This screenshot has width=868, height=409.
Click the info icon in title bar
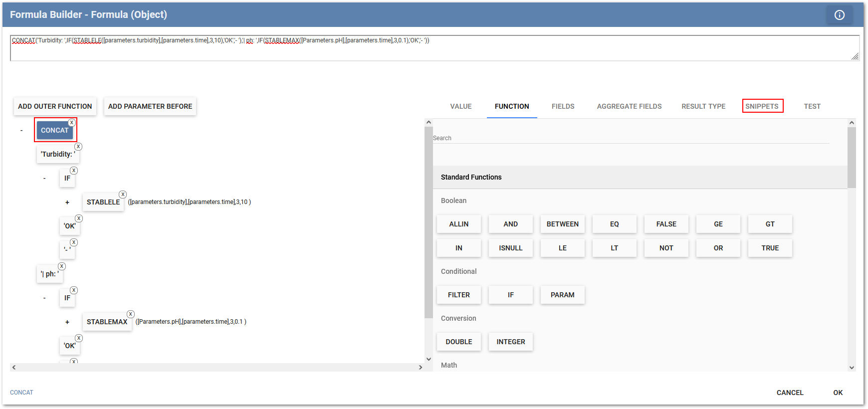point(840,15)
